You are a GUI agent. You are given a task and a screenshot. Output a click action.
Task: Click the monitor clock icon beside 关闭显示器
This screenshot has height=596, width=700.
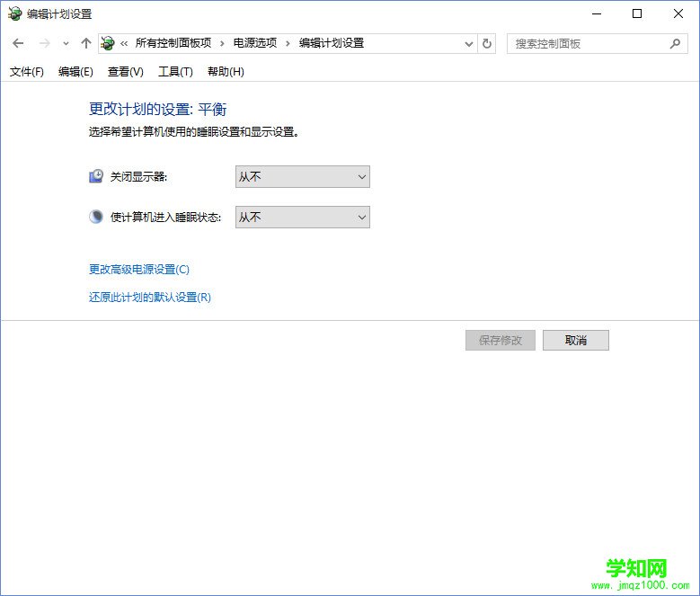[96, 176]
